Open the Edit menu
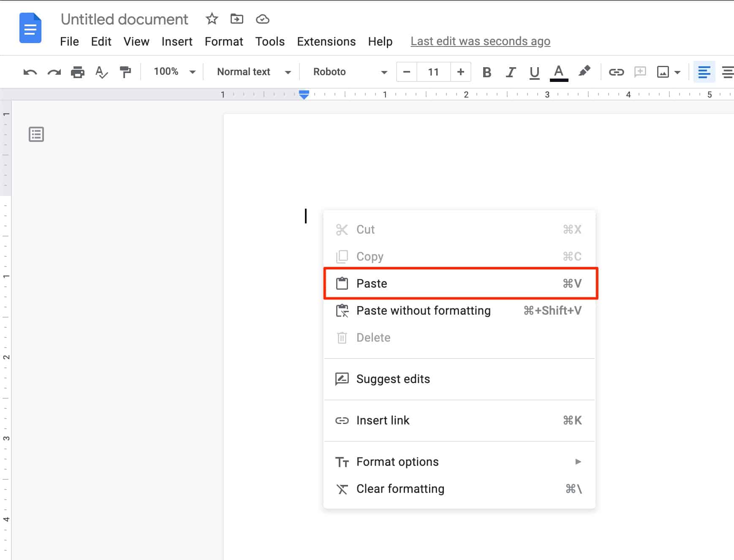Image resolution: width=734 pixels, height=560 pixels. tap(101, 41)
